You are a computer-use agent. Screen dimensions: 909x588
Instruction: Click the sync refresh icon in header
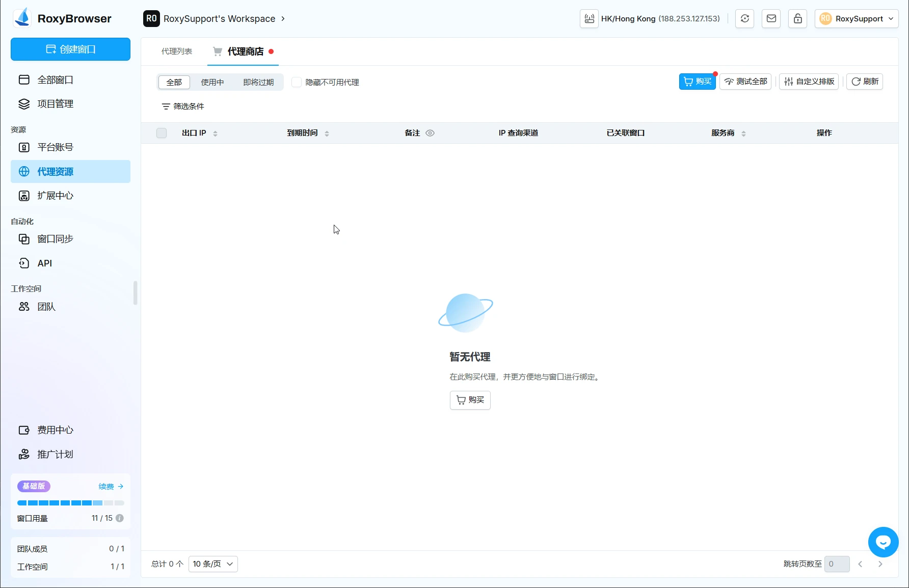tap(744, 19)
